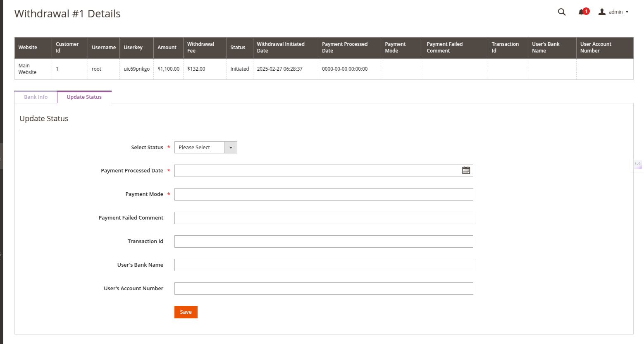Screen dimensions: 644x344
Task: Select the User's Bank Name field
Action: click(x=323, y=265)
